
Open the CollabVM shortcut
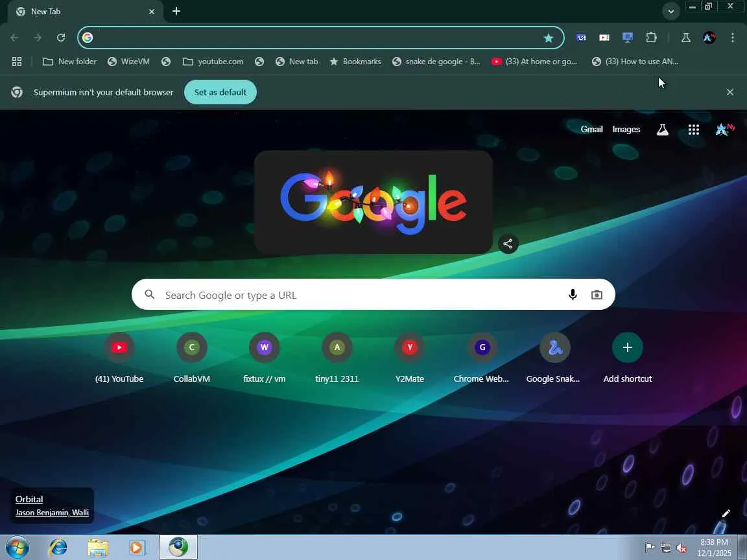click(191, 358)
